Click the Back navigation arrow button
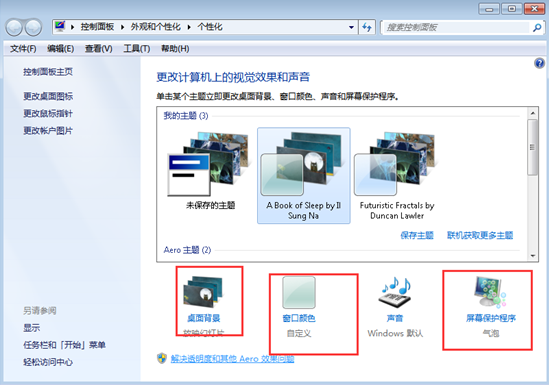Image resolution: width=549 pixels, height=385 pixels. 14,27
